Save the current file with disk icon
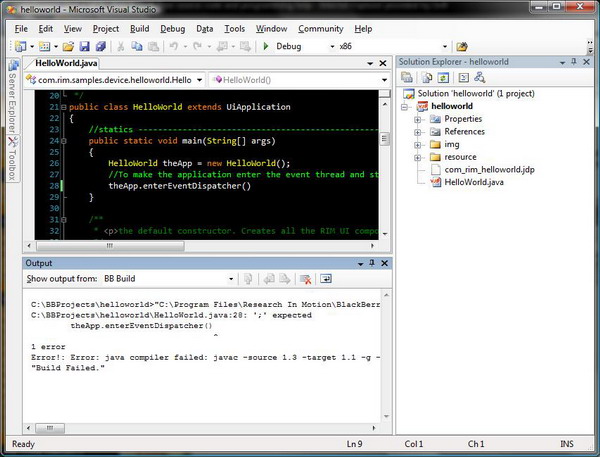 pyautogui.click(x=84, y=47)
